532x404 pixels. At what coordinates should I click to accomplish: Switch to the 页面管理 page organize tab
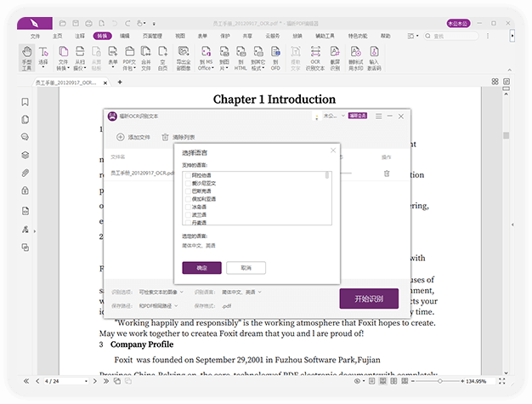(152, 36)
